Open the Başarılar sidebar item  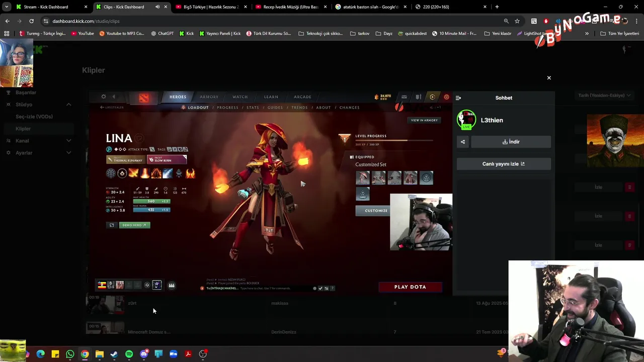(26, 93)
